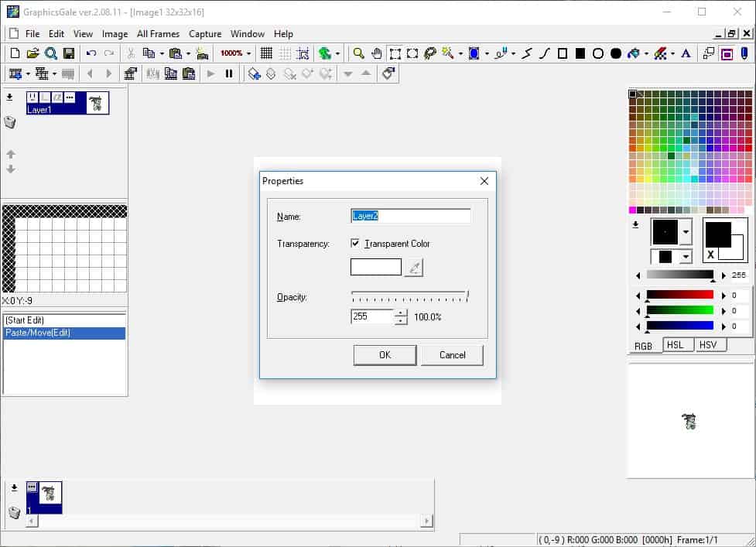Image resolution: width=756 pixels, height=547 pixels.
Task: Open the magic wand options dropdown
Action: click(460, 53)
